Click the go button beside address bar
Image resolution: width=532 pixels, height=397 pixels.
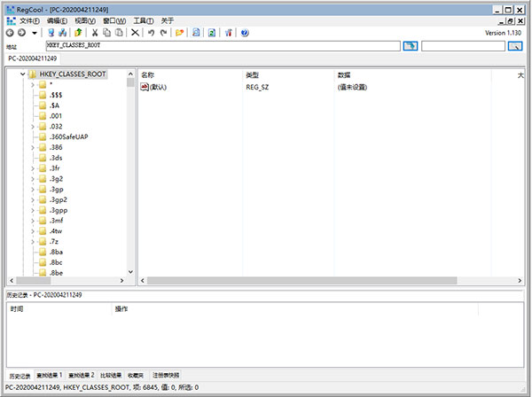(410, 45)
